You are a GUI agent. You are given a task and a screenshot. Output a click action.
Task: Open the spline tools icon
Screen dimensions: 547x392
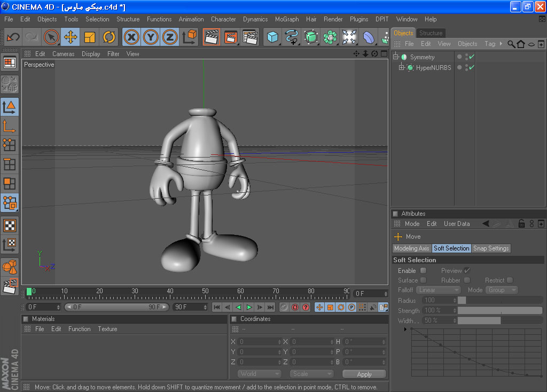click(292, 37)
